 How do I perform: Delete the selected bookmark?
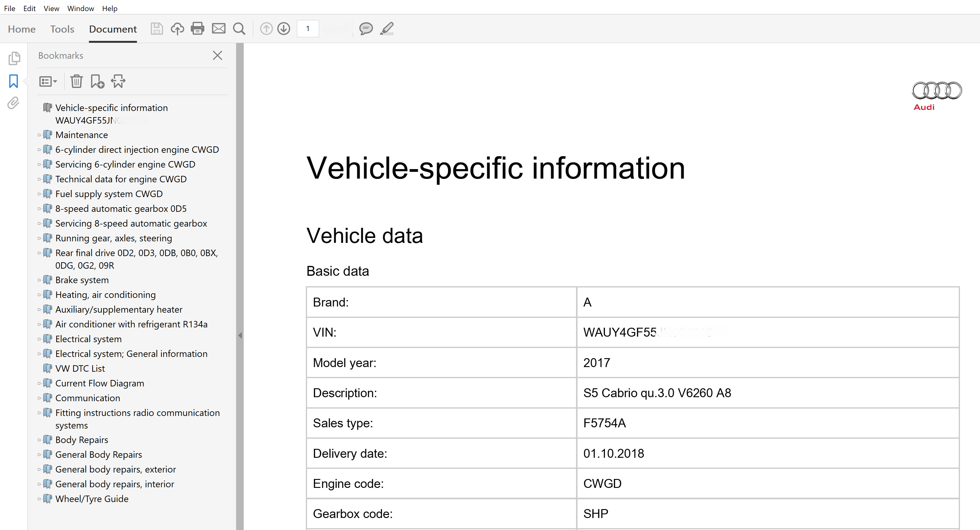[77, 81]
